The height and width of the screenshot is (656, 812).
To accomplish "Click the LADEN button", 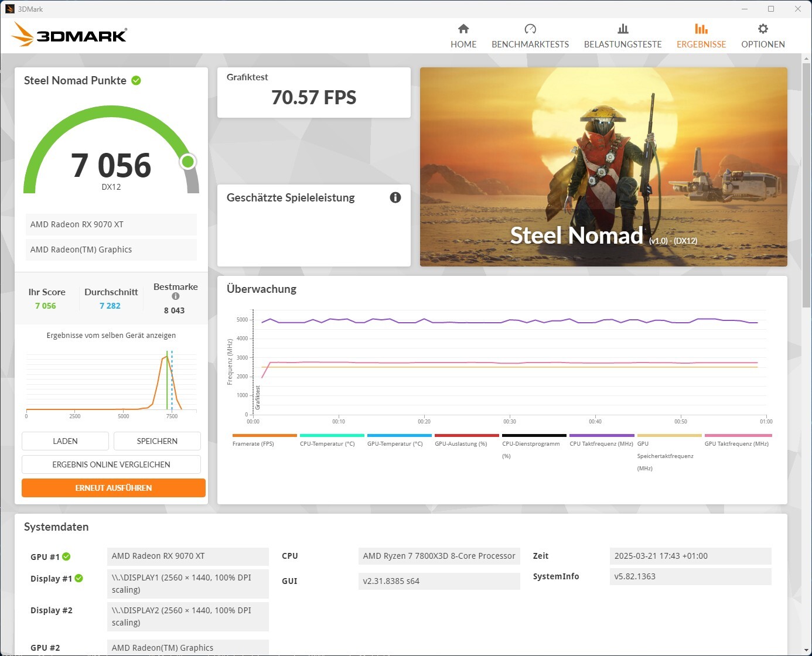I will (65, 441).
